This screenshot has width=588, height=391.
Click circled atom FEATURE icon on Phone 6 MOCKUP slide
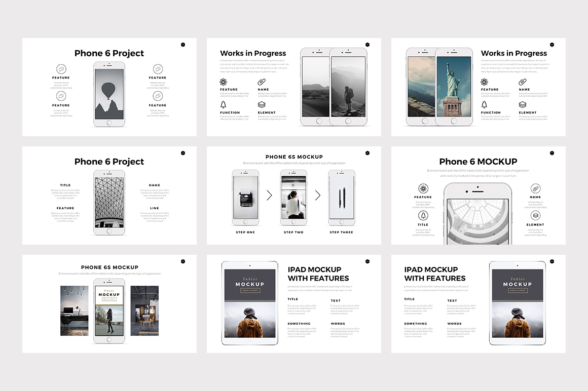(x=423, y=188)
